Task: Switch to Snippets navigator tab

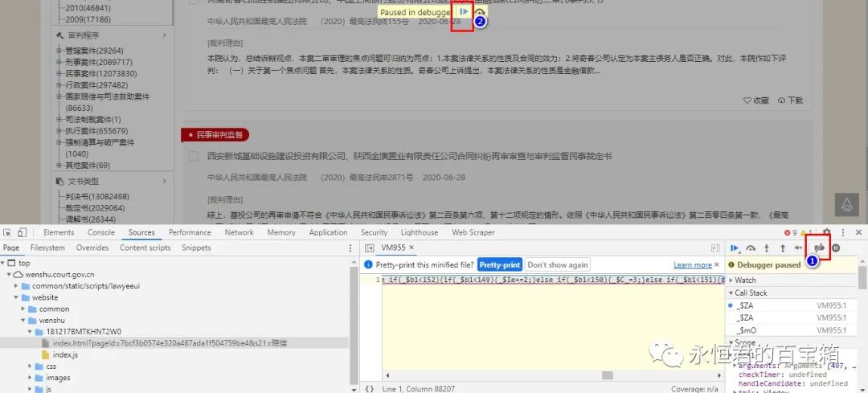Action: point(197,248)
